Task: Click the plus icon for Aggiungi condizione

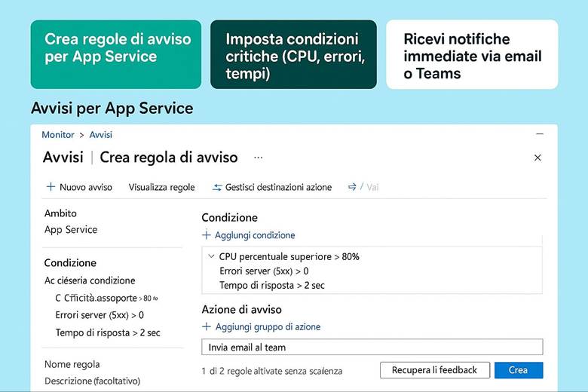Action: 207,235
